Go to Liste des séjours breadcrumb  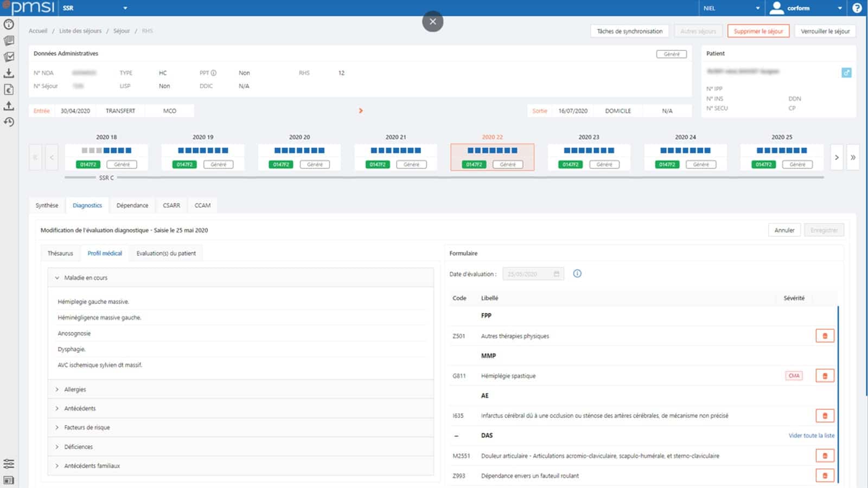tap(80, 31)
